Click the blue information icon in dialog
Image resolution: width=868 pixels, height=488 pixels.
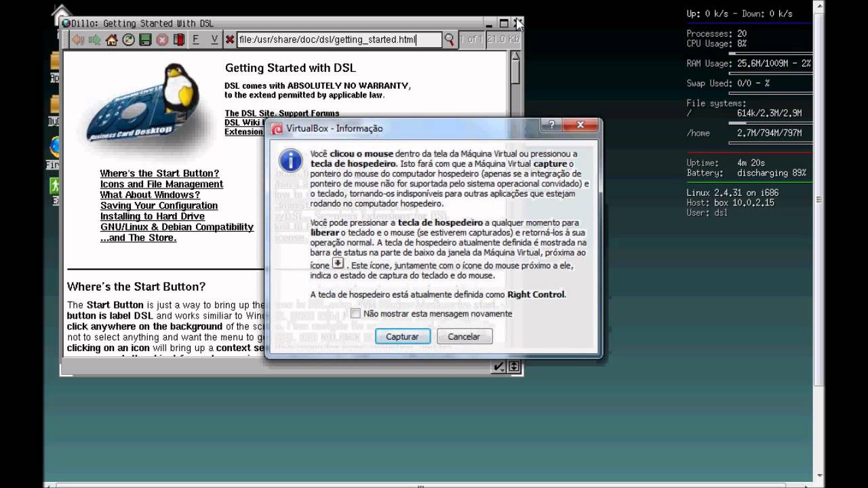click(291, 161)
